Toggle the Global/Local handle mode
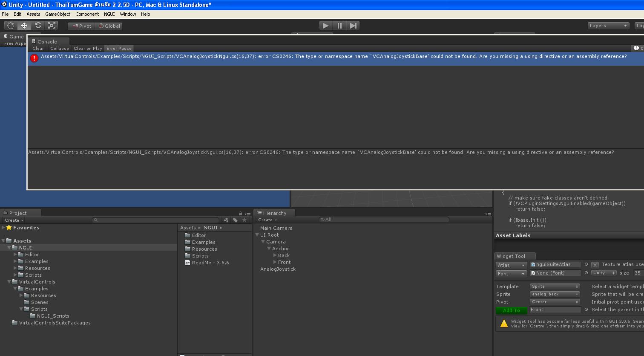This screenshot has height=356, width=644. [109, 26]
